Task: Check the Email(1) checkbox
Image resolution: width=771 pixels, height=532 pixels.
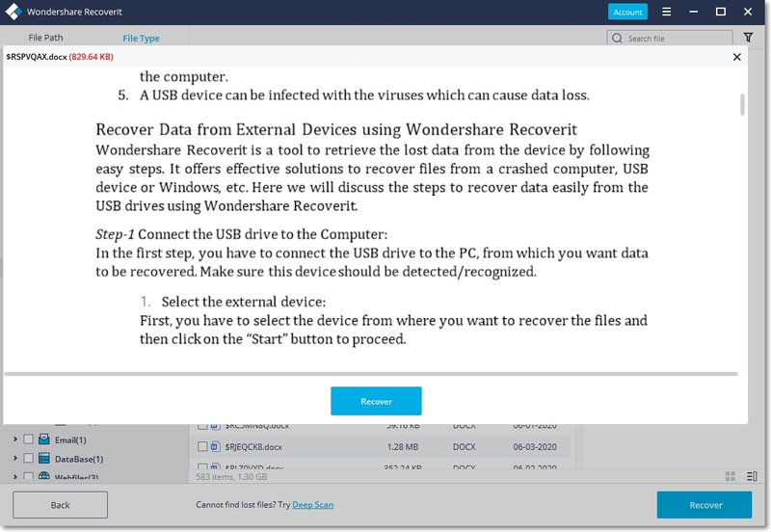Action: 29,439
